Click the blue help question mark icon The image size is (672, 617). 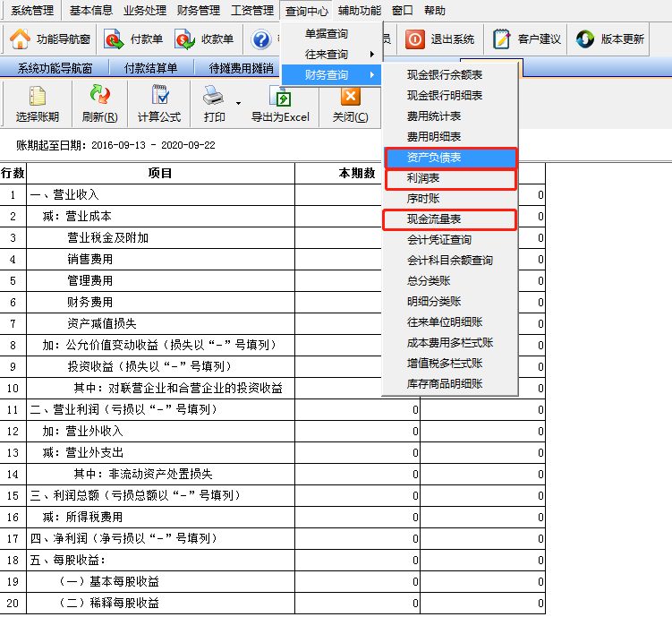tap(261, 39)
